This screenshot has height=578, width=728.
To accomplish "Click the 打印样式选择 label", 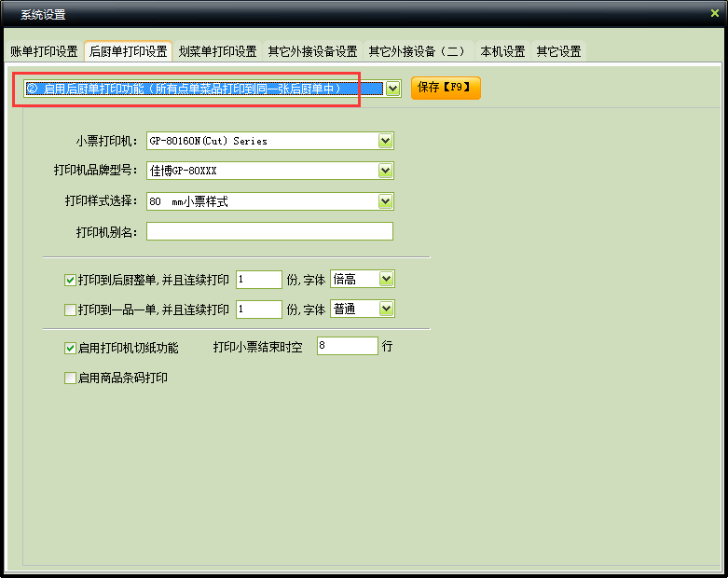I will pos(102,200).
